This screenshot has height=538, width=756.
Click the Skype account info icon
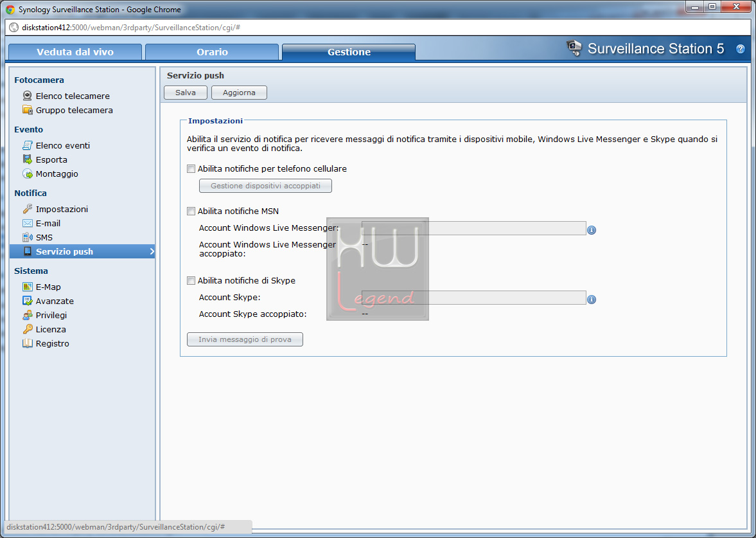[x=592, y=300]
